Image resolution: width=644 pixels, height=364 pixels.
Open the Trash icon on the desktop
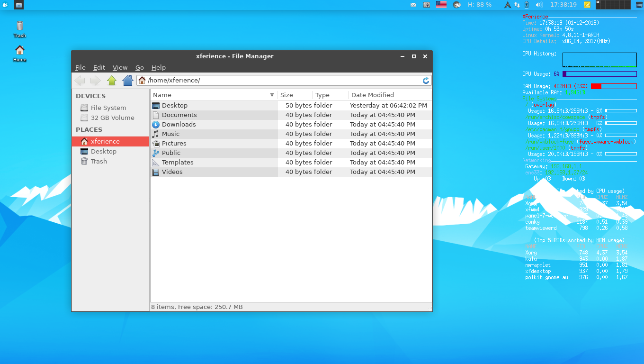click(x=19, y=28)
